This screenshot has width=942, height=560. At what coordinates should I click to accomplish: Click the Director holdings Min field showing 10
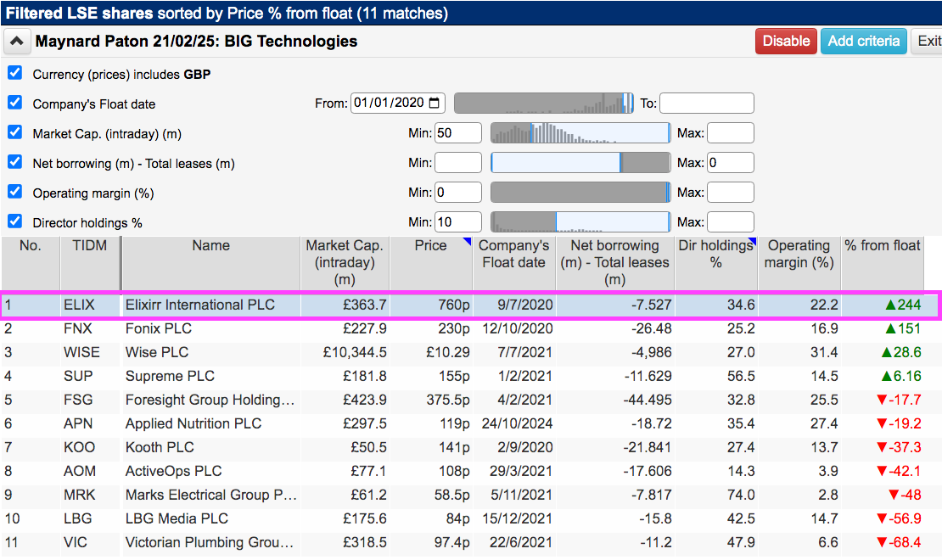(457, 222)
